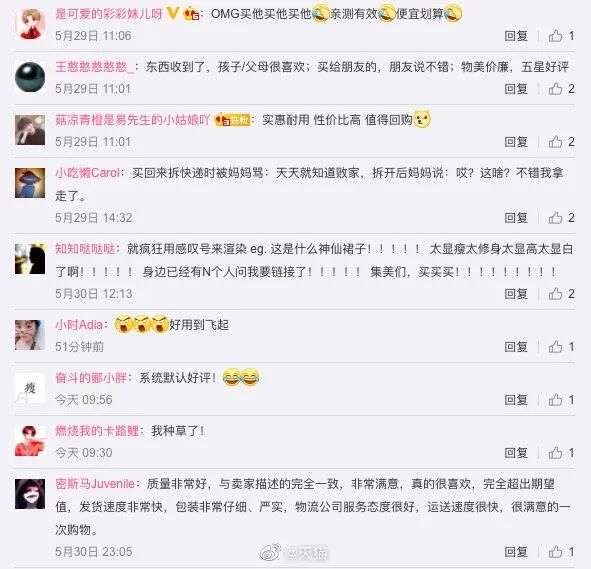
Task: Click 燃烧我的卡路鲤's red-haired avatar
Action: tap(30, 441)
